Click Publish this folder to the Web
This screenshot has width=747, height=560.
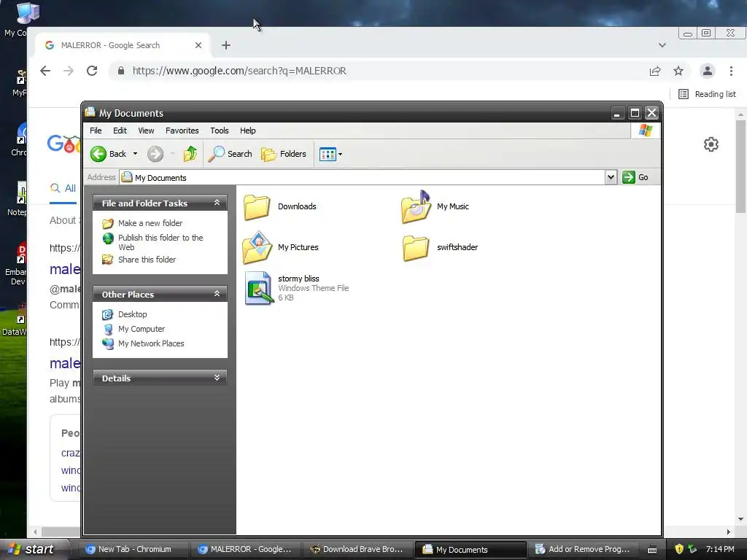coord(160,242)
